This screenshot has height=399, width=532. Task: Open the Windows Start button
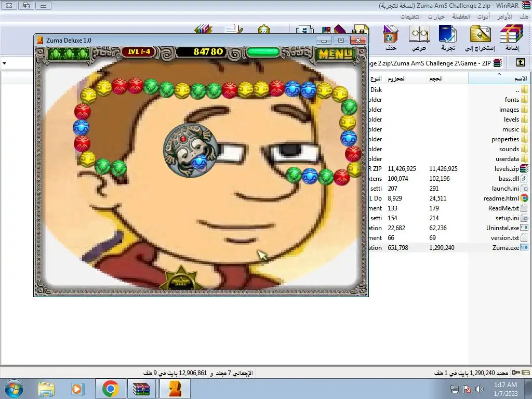14,389
